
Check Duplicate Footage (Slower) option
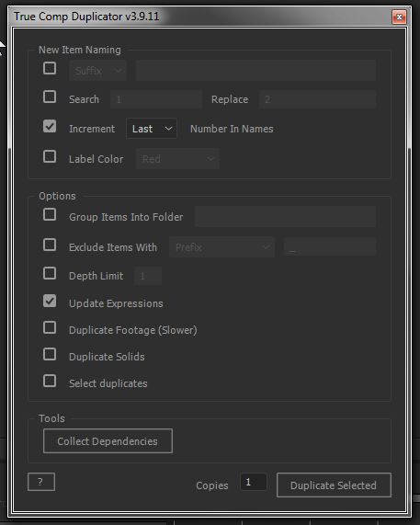50,327
